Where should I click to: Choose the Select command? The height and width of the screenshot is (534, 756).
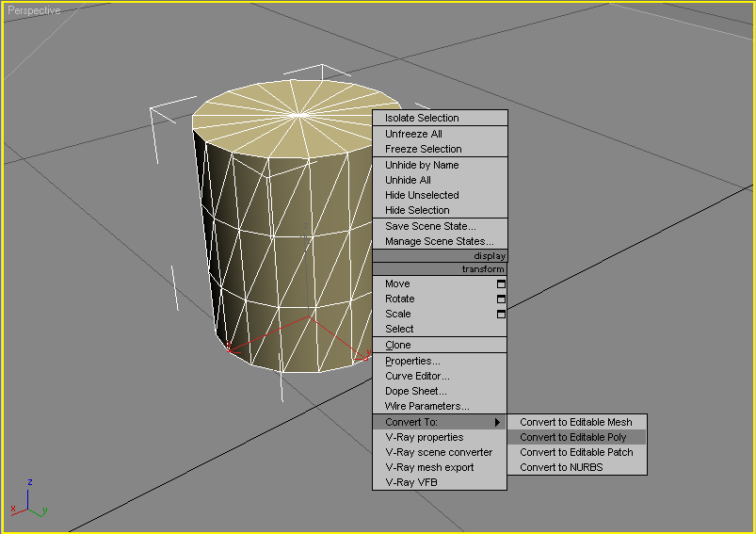(x=440, y=329)
